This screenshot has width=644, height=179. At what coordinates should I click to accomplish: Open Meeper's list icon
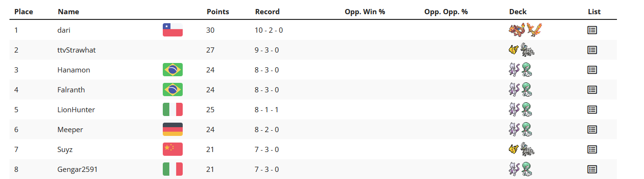click(x=592, y=129)
